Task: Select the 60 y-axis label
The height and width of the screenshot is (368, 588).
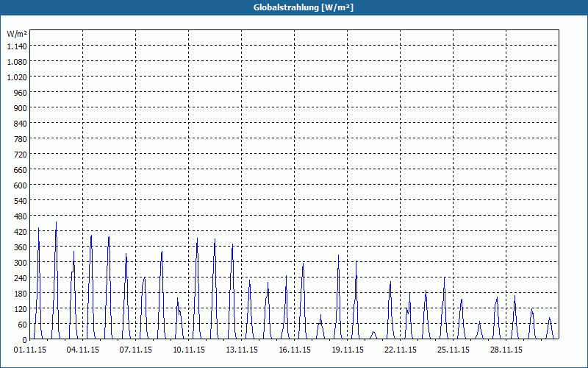Action: pyautogui.click(x=22, y=325)
